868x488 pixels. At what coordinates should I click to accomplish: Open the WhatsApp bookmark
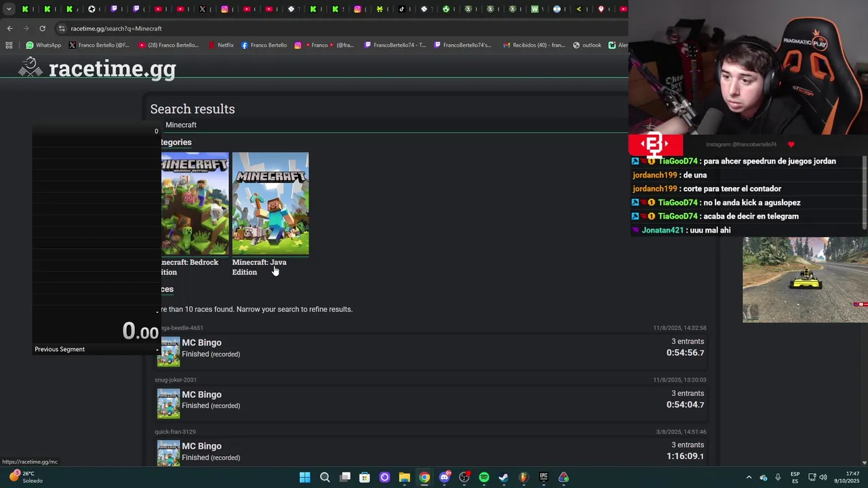tap(43, 45)
